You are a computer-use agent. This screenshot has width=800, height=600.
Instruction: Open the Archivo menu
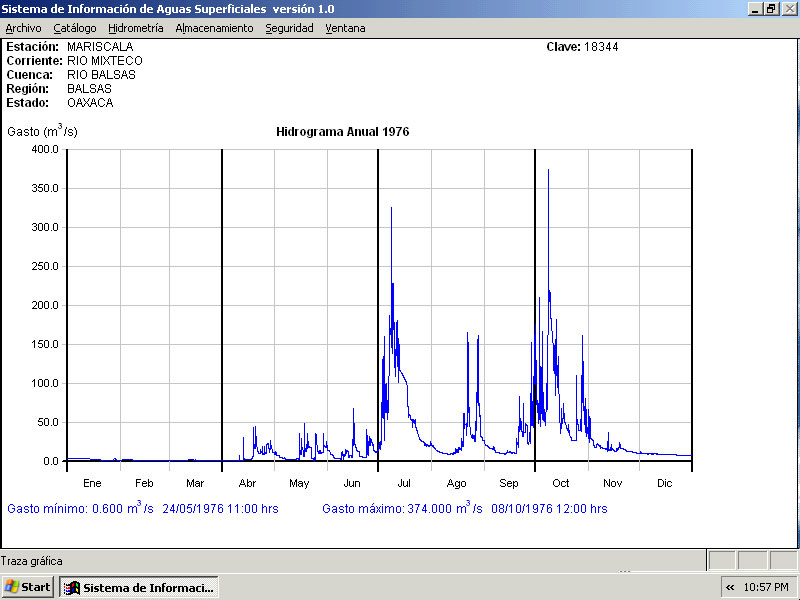pyautogui.click(x=23, y=28)
